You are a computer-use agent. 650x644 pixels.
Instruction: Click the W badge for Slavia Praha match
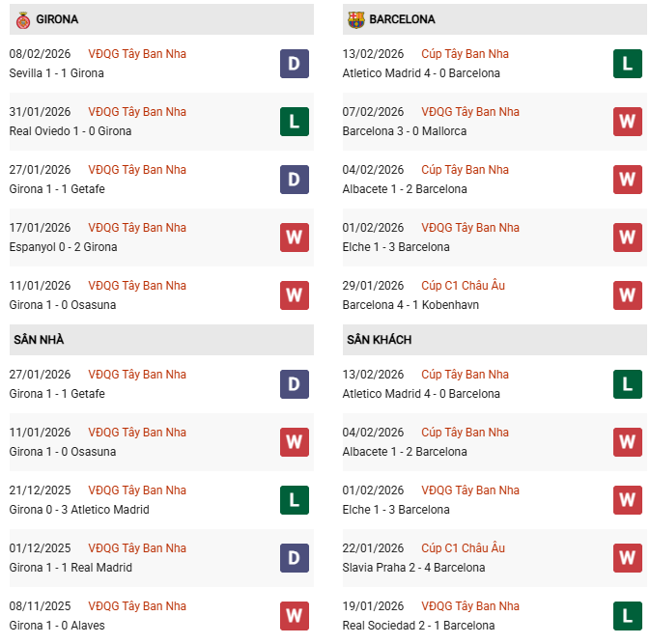pos(628,558)
